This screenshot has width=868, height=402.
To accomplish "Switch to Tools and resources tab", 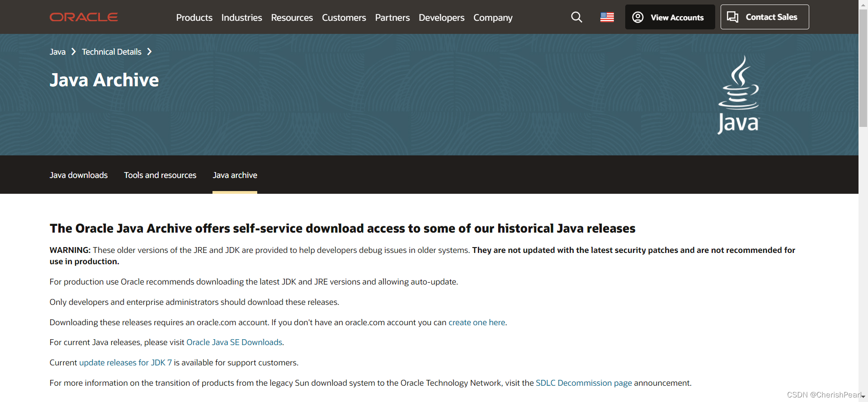I will pyautogui.click(x=160, y=175).
